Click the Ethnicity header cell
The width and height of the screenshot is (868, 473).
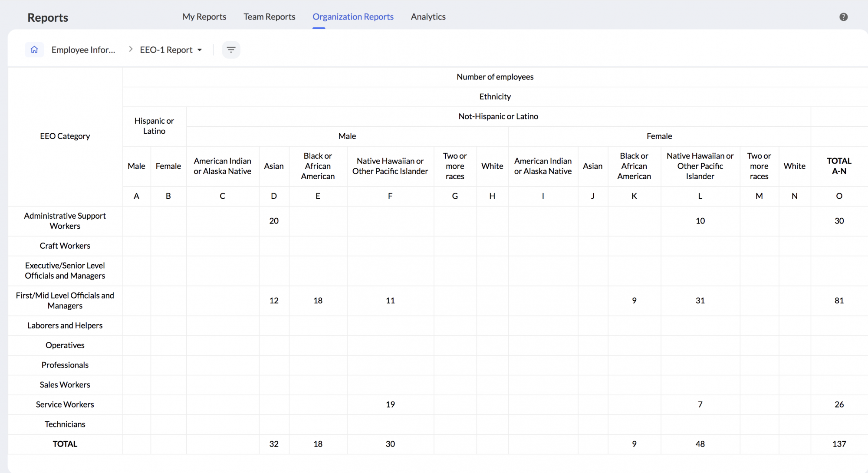pos(495,96)
